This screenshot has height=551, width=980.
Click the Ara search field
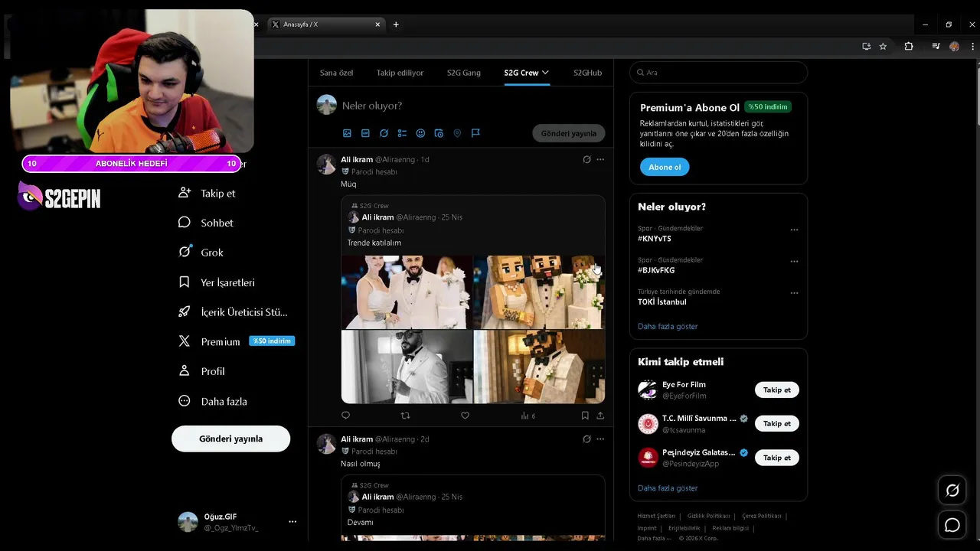[x=718, y=73]
